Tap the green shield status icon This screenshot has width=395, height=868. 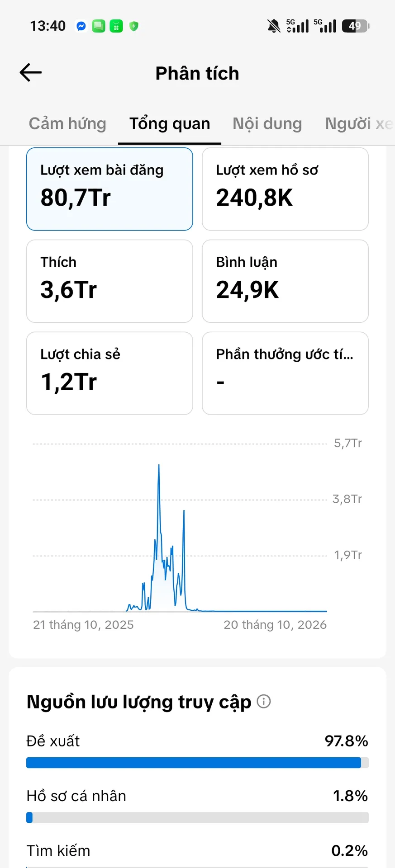133,26
